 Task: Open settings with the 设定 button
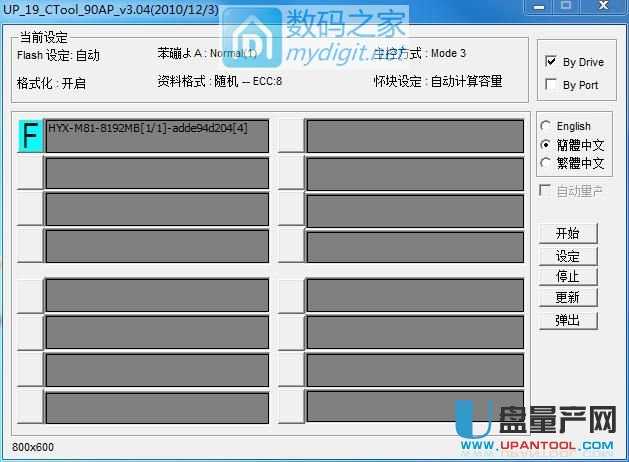[x=567, y=255]
